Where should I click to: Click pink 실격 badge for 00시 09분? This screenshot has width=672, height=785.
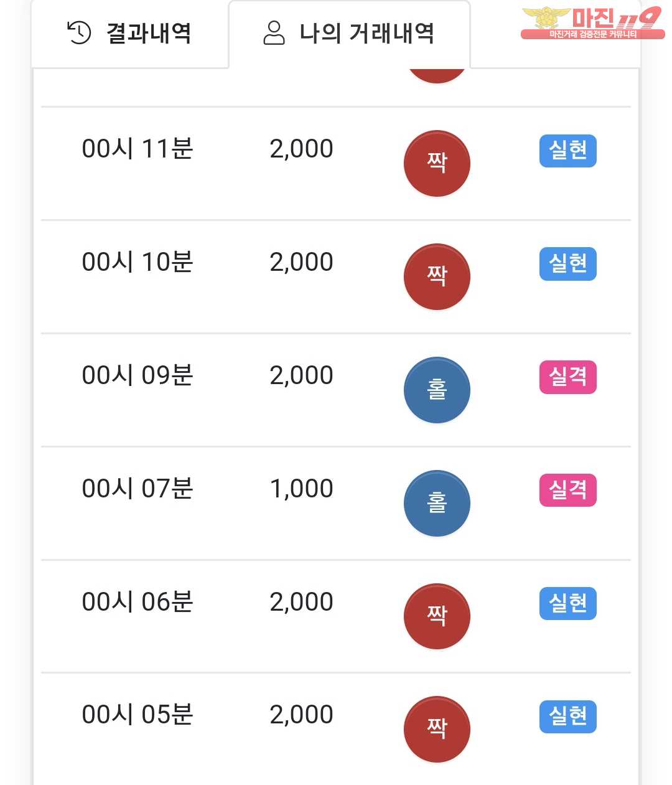pyautogui.click(x=567, y=377)
